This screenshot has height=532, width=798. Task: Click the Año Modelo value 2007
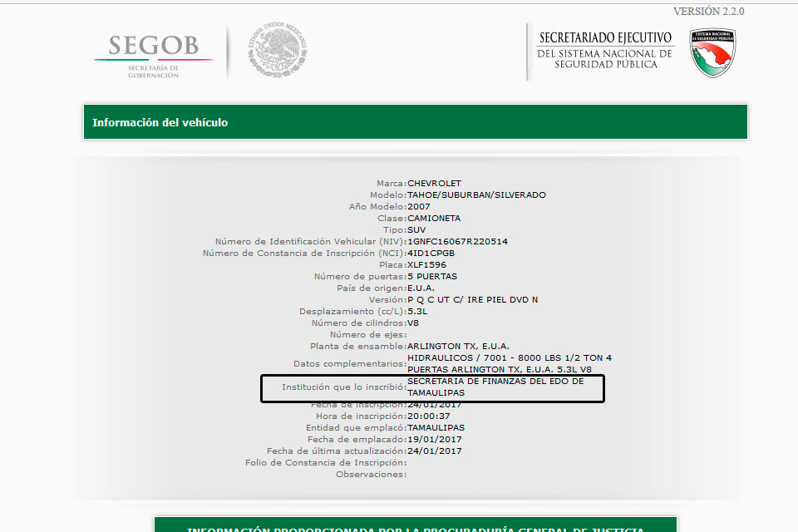(x=420, y=207)
